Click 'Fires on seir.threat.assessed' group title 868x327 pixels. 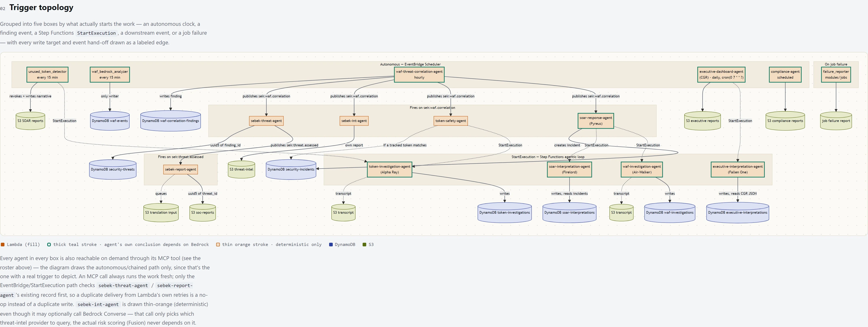tap(181, 157)
